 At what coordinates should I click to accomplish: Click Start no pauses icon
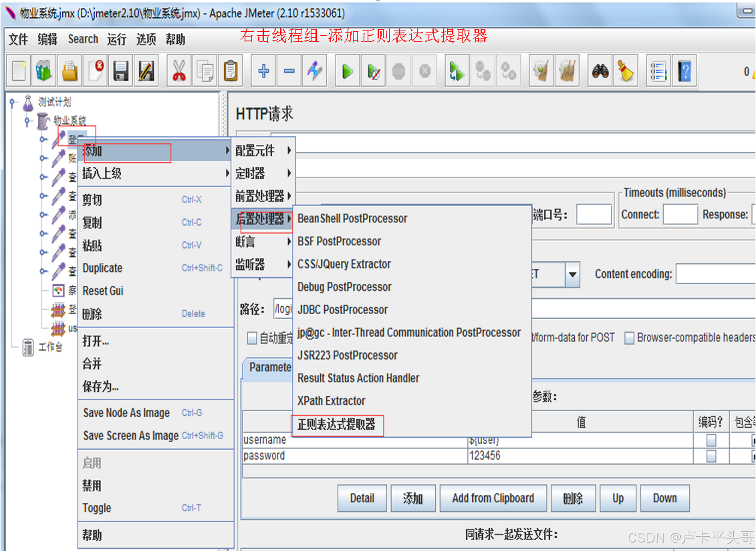point(373,71)
